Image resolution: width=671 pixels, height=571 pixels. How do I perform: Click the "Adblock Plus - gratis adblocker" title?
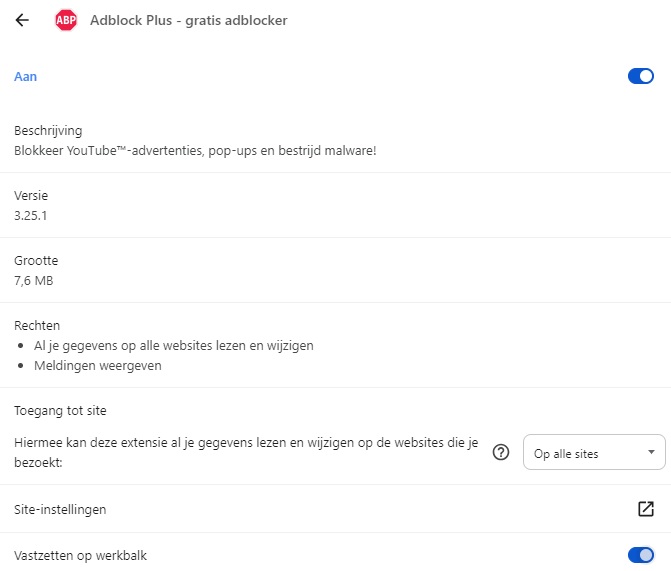pyautogui.click(x=188, y=20)
